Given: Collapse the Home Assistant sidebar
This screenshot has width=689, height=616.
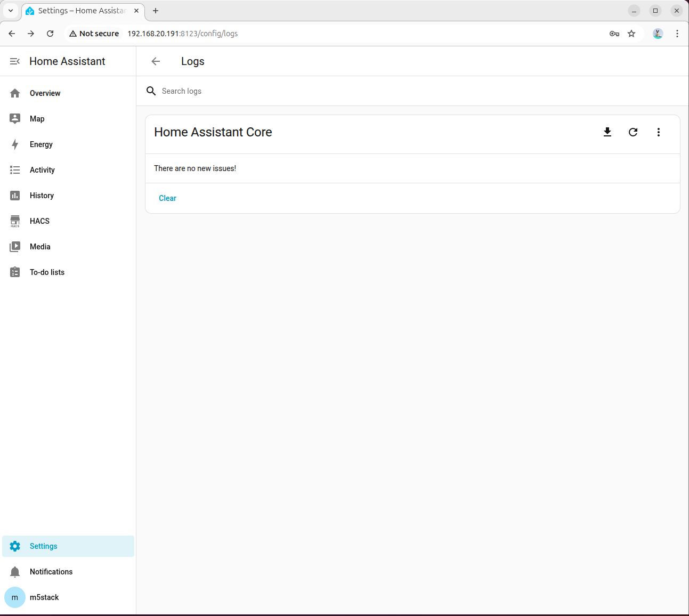Looking at the screenshot, I should [x=15, y=61].
